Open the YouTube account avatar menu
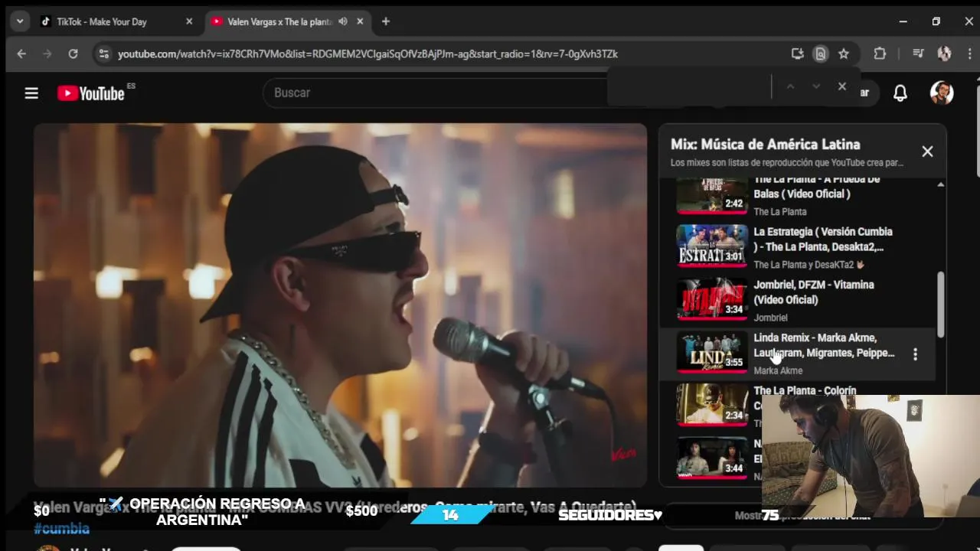980x551 pixels. (x=942, y=93)
